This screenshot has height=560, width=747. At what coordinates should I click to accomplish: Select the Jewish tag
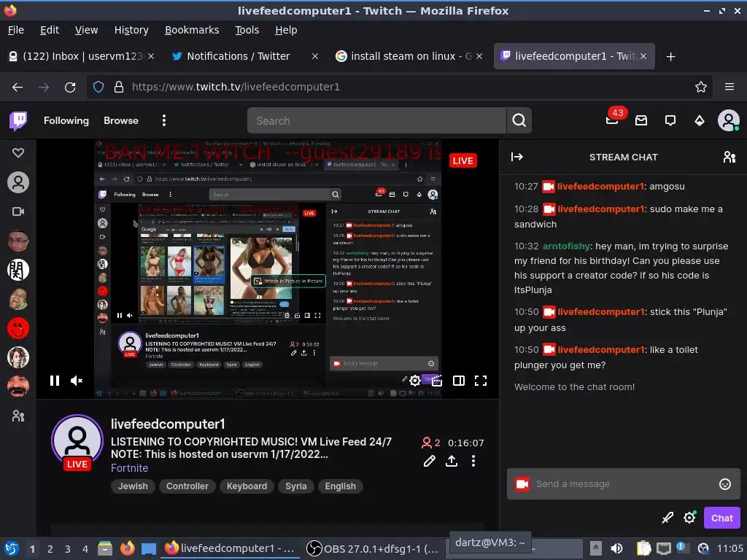[x=133, y=486]
